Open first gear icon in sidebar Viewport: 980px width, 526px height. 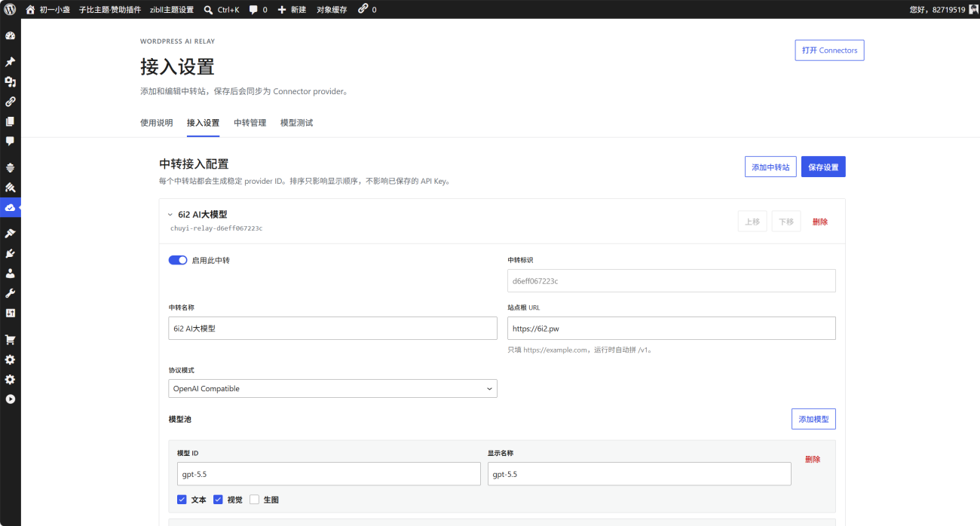point(11,359)
